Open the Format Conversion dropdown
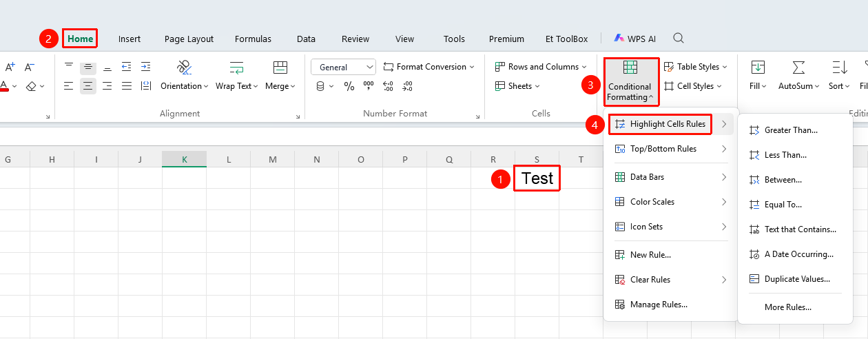 click(x=429, y=67)
